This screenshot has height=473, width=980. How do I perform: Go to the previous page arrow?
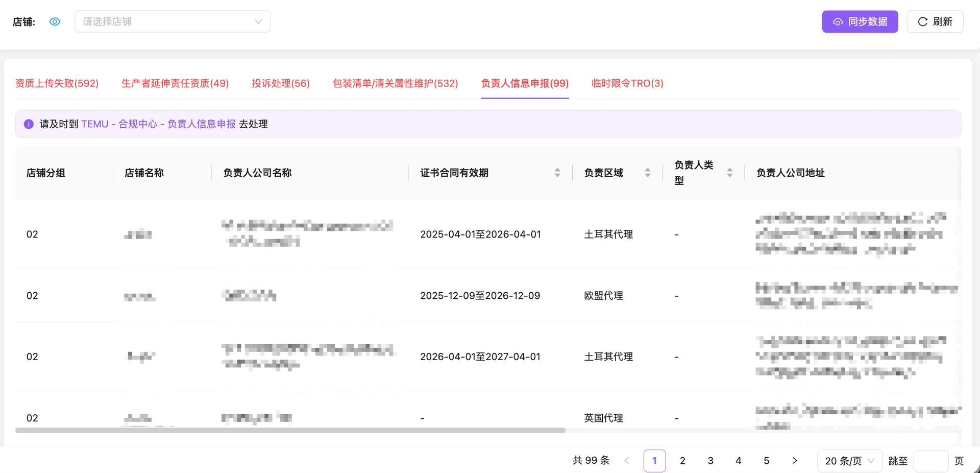[626, 461]
